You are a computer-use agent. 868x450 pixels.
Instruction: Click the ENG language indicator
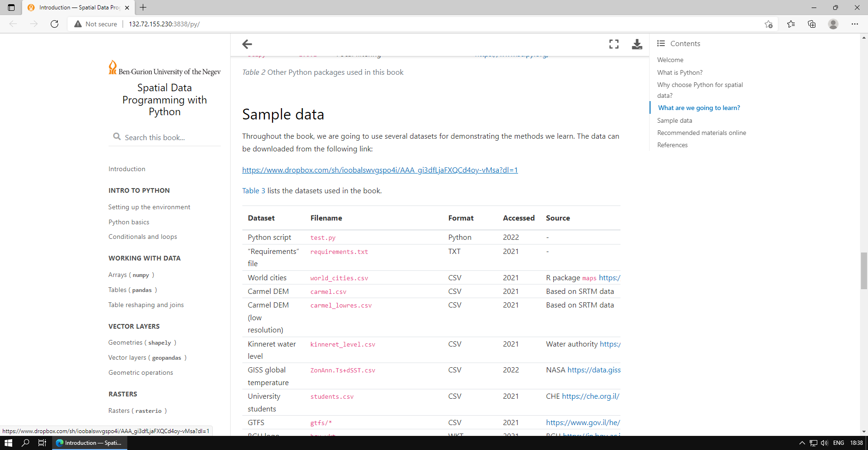click(838, 443)
